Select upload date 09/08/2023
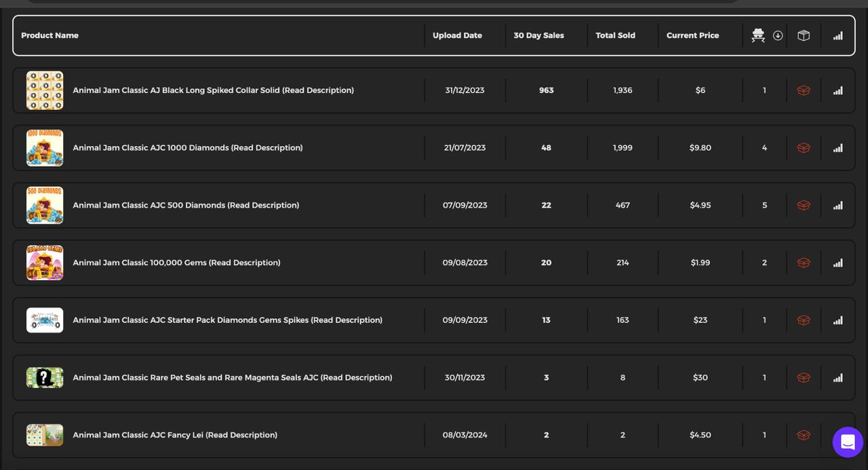 point(465,262)
